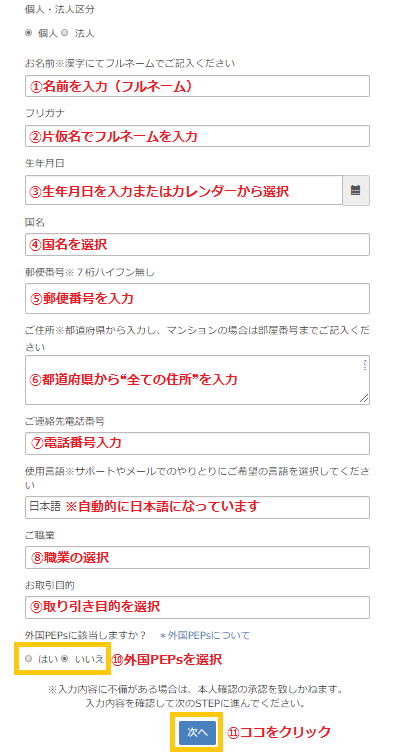396x754 pixels.
Task: Click the 個人・法人区分 section label
Action: [x=56, y=9]
